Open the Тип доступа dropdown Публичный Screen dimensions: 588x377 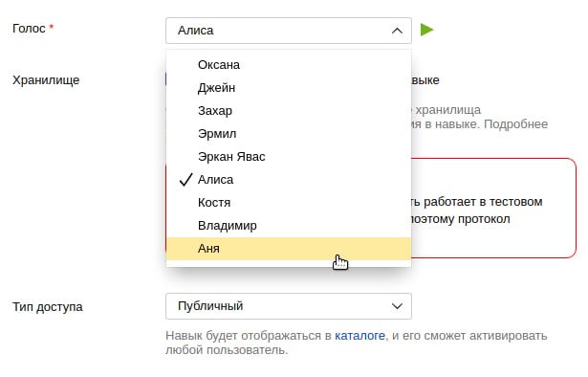[289, 306]
